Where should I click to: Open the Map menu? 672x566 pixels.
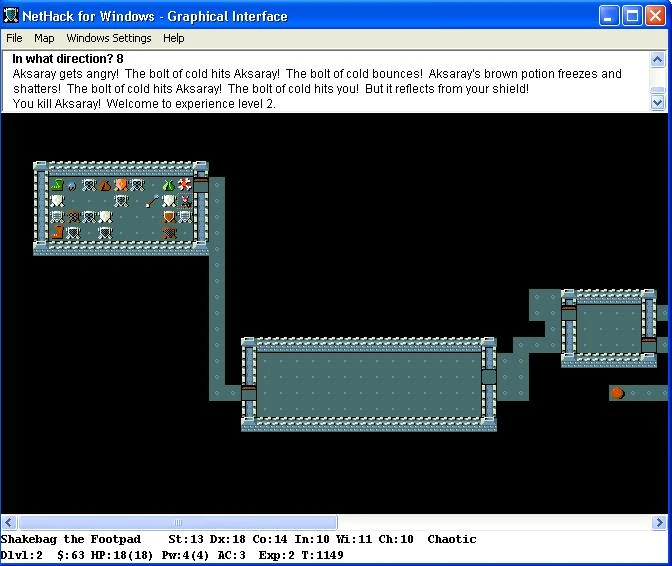pos(44,38)
